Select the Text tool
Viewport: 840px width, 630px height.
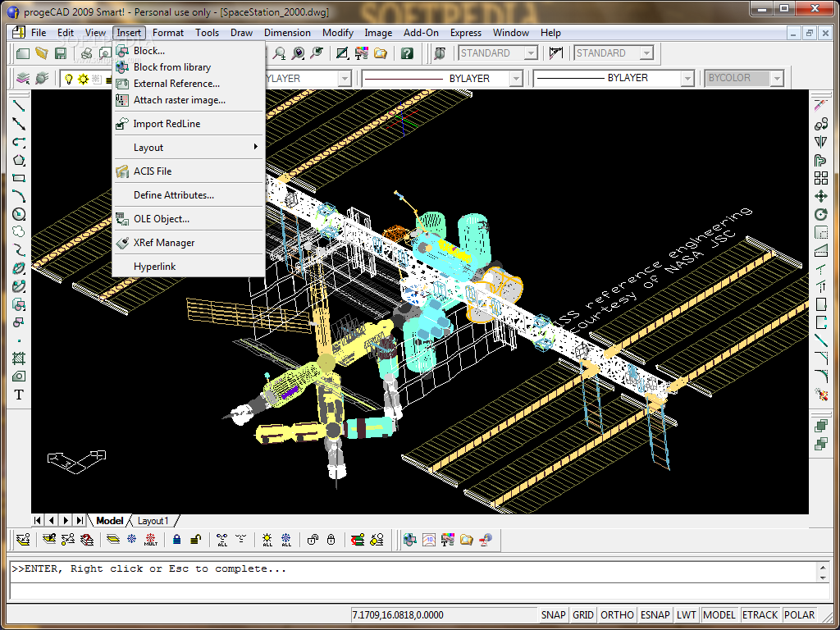click(x=19, y=395)
